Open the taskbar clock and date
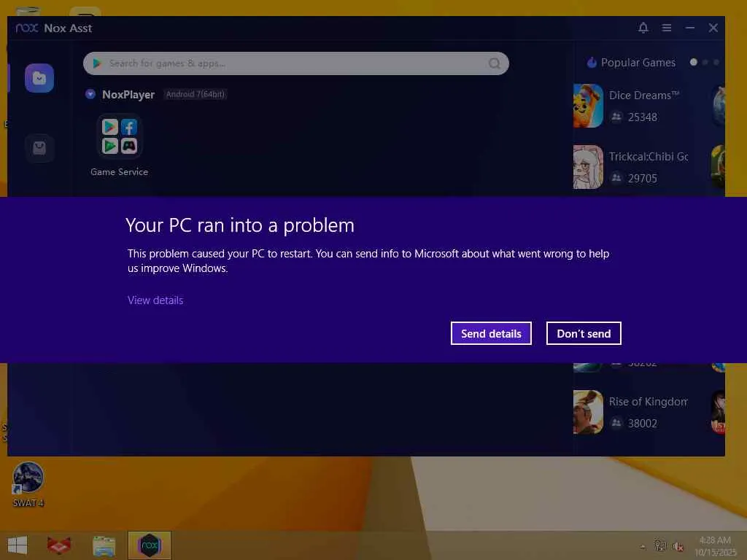The height and width of the screenshot is (560, 747). click(x=715, y=546)
